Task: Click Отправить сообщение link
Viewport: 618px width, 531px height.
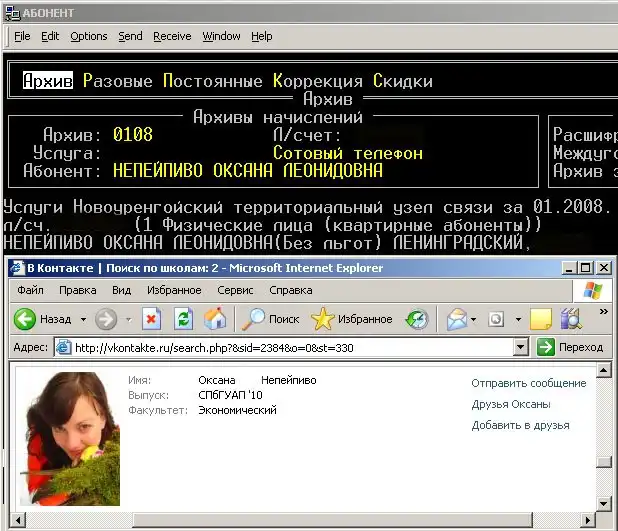Action: tap(528, 383)
